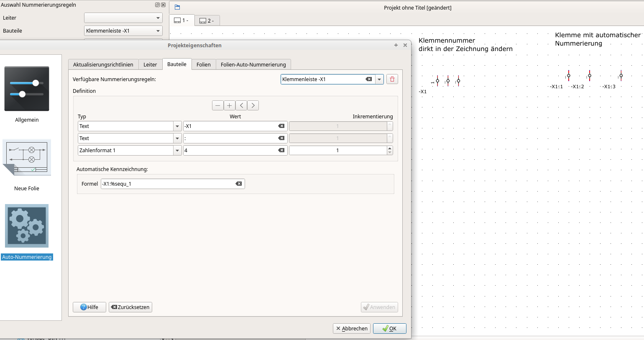Viewport: 644px width, 340px height.
Task: Select the Auto-Nummerierung gears icon
Action: point(27,226)
